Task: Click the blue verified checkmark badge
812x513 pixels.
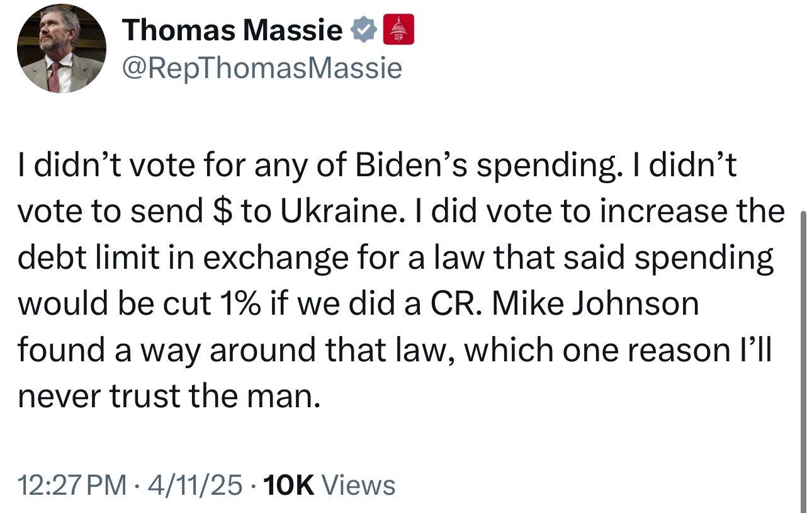Action: (364, 30)
